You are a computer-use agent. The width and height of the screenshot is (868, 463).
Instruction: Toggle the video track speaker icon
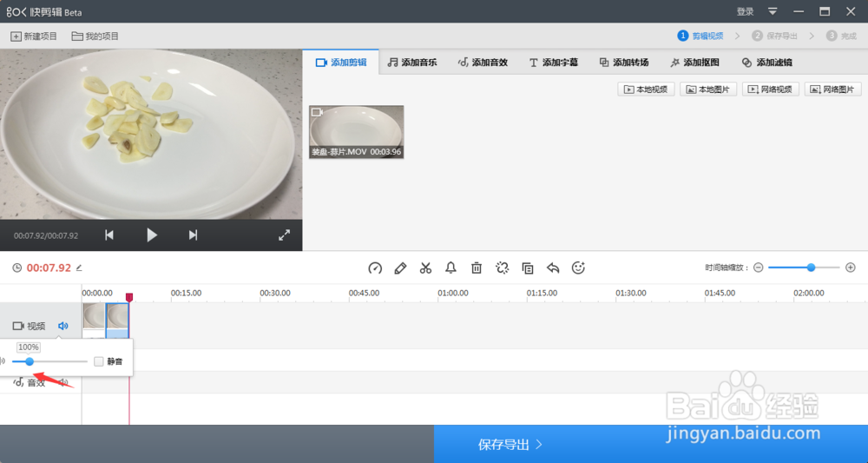(x=63, y=326)
